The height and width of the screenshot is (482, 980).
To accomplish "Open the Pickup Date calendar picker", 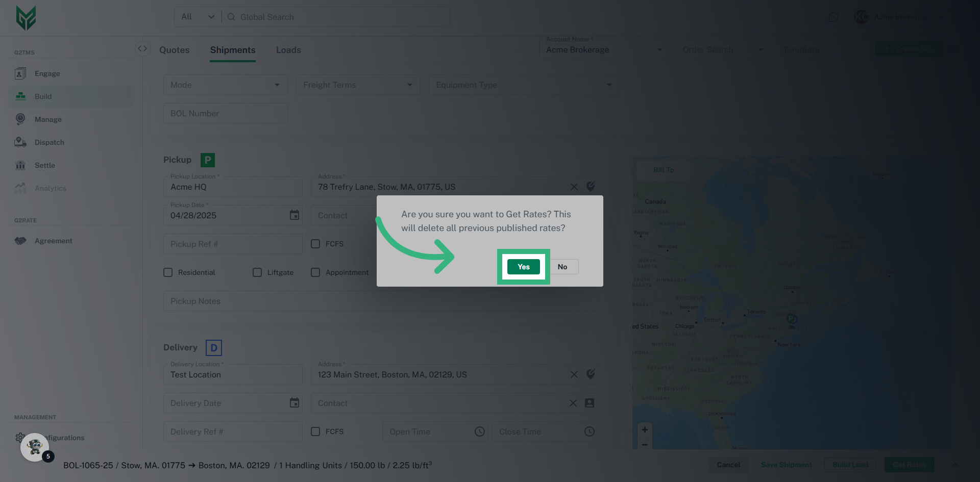I will coord(295,215).
